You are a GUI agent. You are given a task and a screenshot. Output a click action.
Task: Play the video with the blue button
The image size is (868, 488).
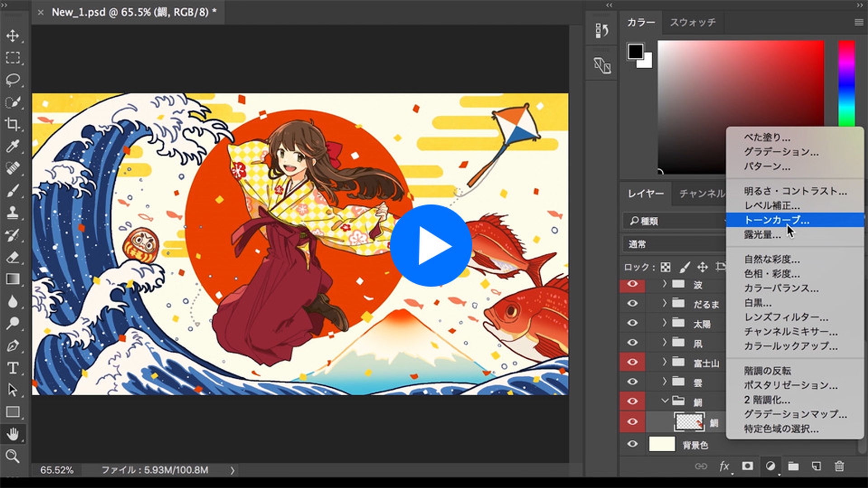[431, 245]
